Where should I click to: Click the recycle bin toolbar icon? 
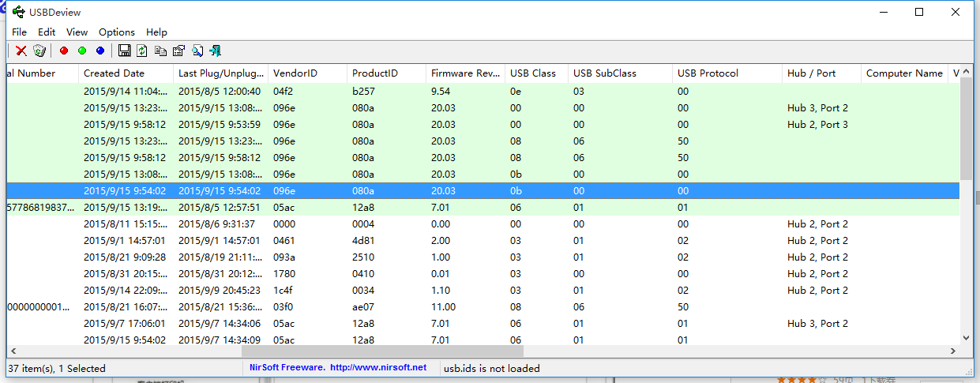point(39,51)
